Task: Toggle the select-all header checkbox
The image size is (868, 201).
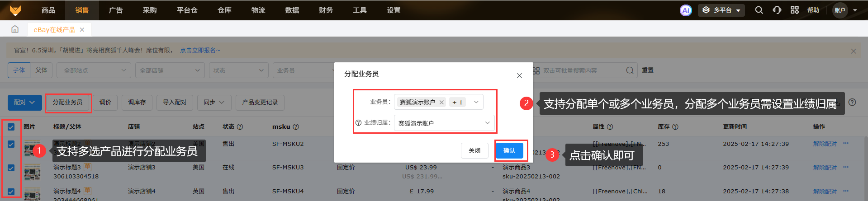Action: 11,127
